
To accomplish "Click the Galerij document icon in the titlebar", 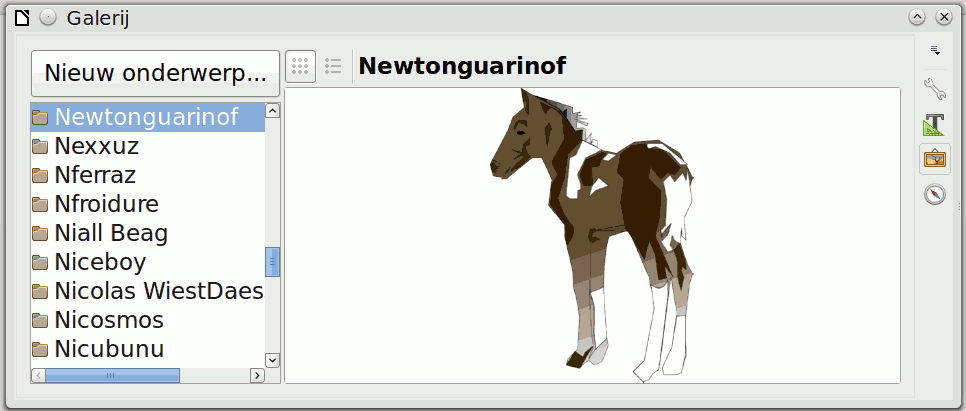I will [22, 18].
